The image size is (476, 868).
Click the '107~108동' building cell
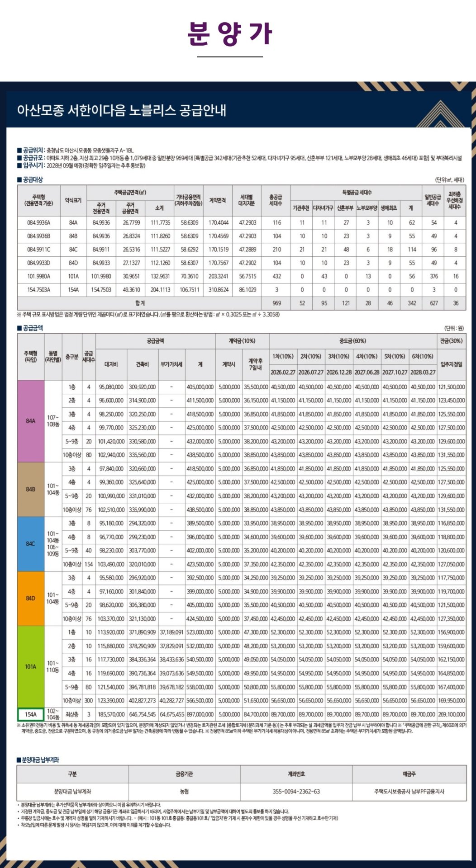(53, 421)
